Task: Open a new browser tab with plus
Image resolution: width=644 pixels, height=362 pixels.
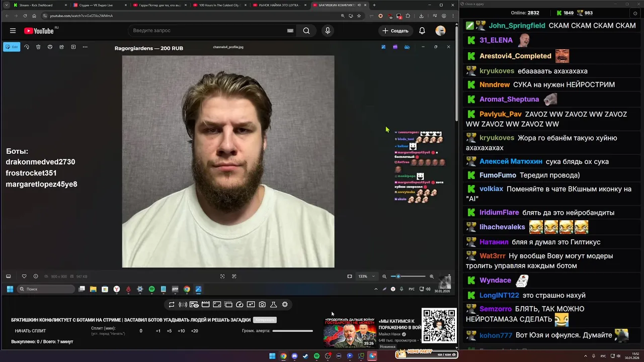Action: [374, 5]
